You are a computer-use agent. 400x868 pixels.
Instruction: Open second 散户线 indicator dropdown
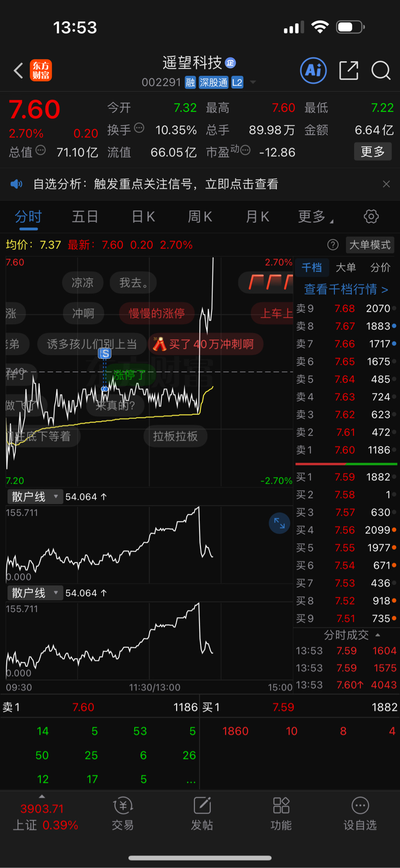click(x=35, y=593)
